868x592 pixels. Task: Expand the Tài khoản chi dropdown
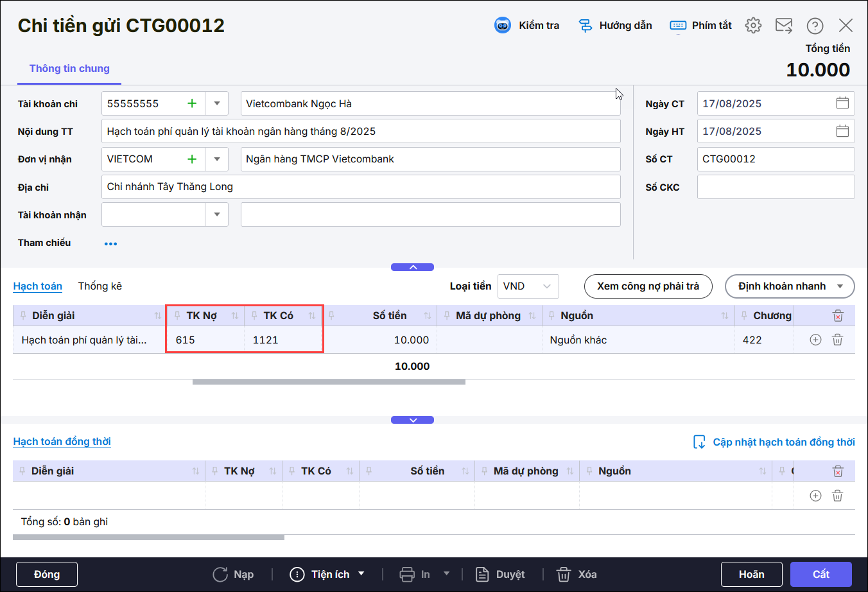(217, 103)
